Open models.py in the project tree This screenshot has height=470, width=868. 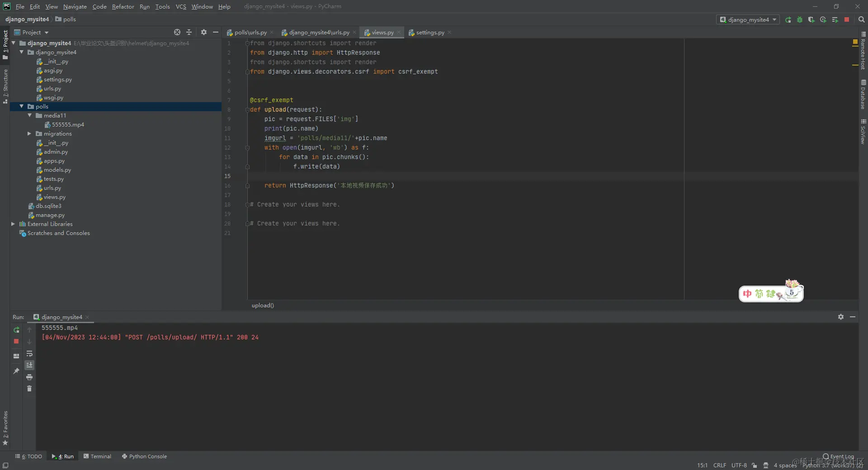pos(57,170)
